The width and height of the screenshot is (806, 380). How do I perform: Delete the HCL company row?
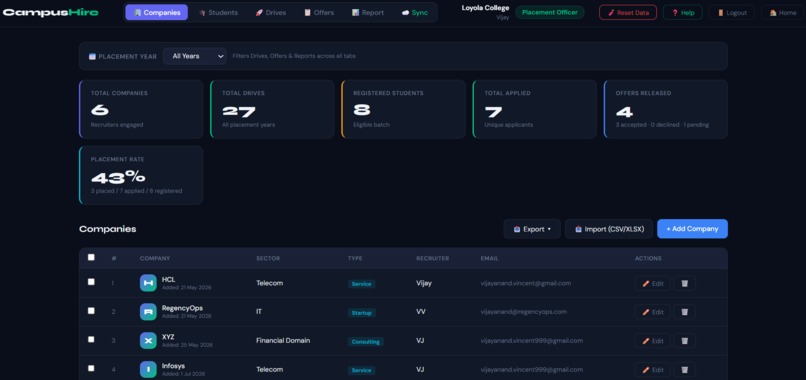[x=684, y=283]
